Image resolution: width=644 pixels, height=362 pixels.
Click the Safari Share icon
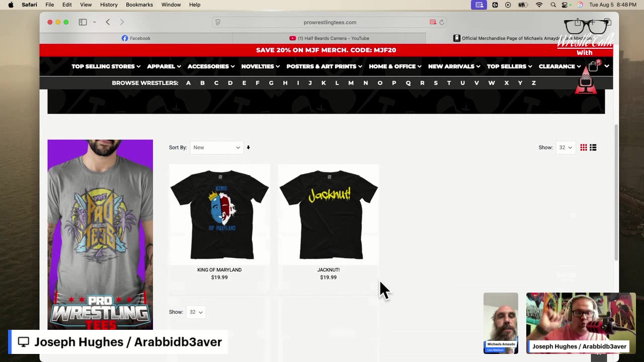point(578,22)
